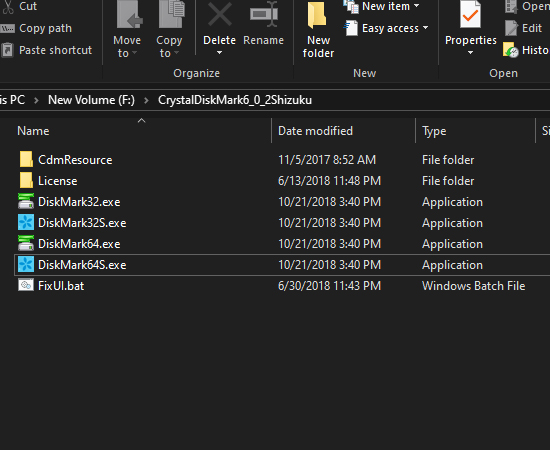Click the Easy access icon
550x450 pixels.
click(x=351, y=28)
